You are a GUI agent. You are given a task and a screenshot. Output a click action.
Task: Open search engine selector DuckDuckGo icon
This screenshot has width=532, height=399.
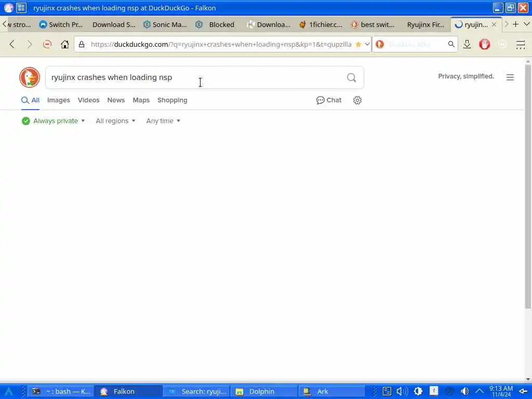[x=380, y=44]
